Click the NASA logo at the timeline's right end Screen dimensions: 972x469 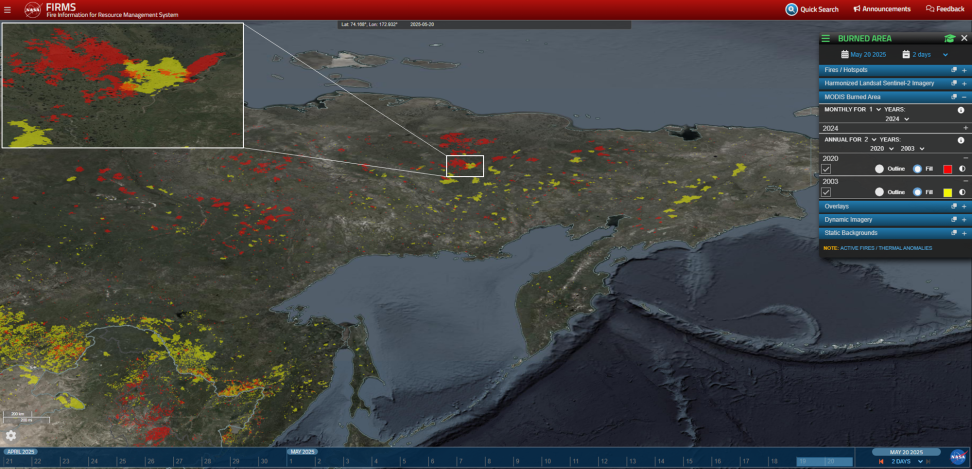point(957,457)
